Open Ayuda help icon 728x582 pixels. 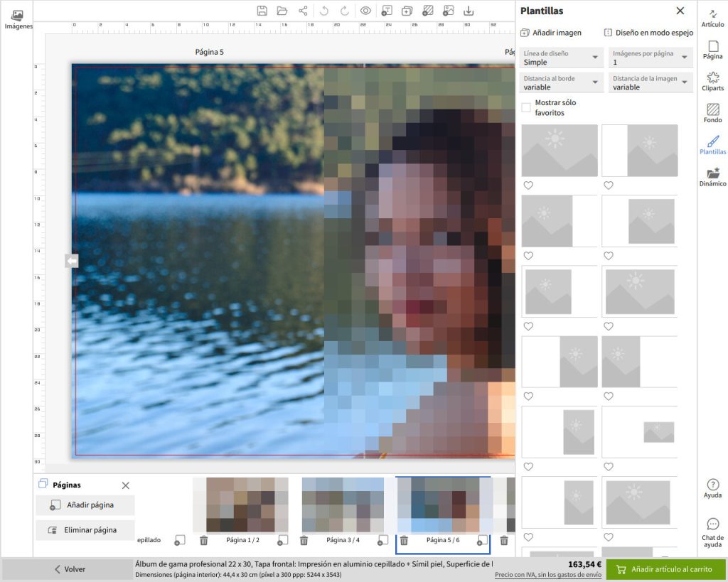[712, 488]
